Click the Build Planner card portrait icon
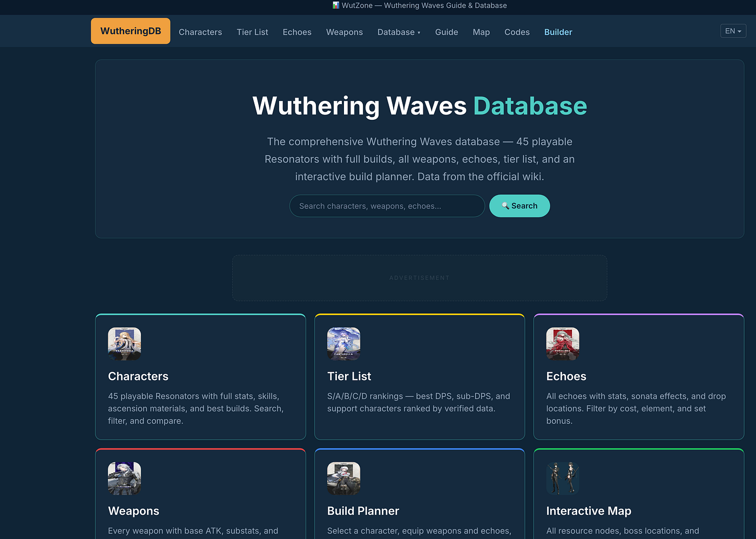756x539 pixels. click(344, 479)
